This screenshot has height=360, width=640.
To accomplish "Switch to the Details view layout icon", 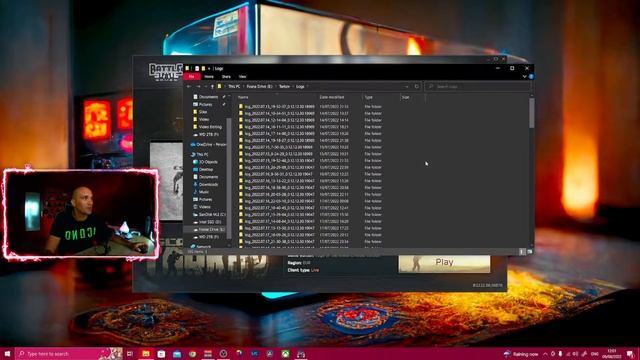I will tap(522, 252).
